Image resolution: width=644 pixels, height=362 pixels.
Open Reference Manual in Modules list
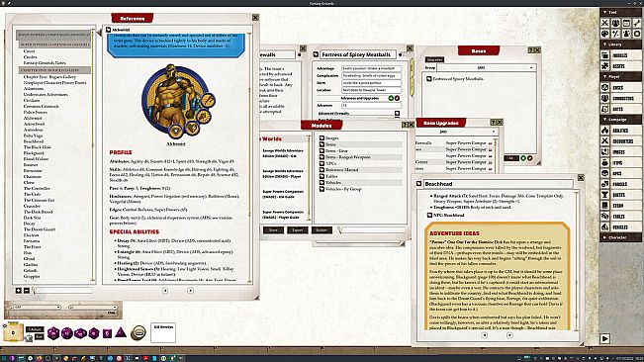[341, 169]
